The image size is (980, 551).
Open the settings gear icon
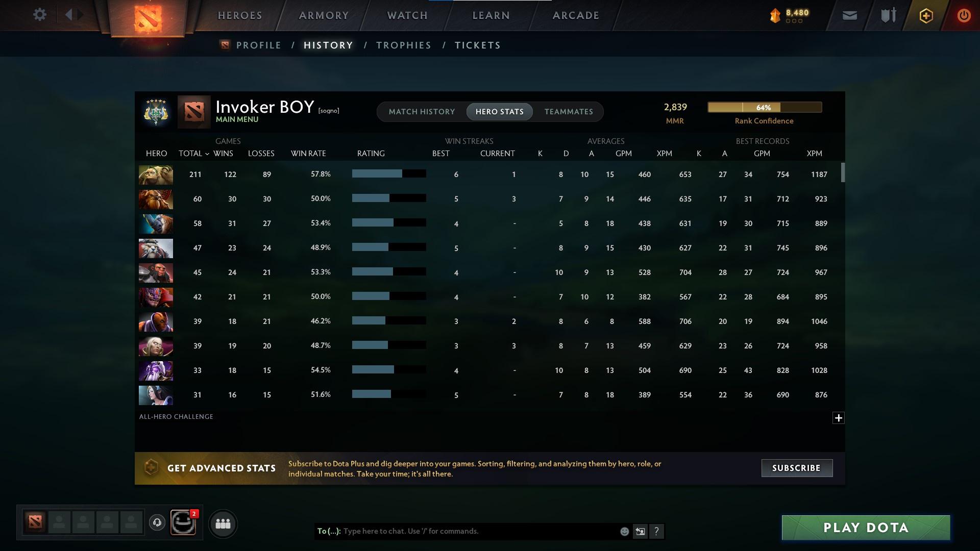[x=40, y=14]
